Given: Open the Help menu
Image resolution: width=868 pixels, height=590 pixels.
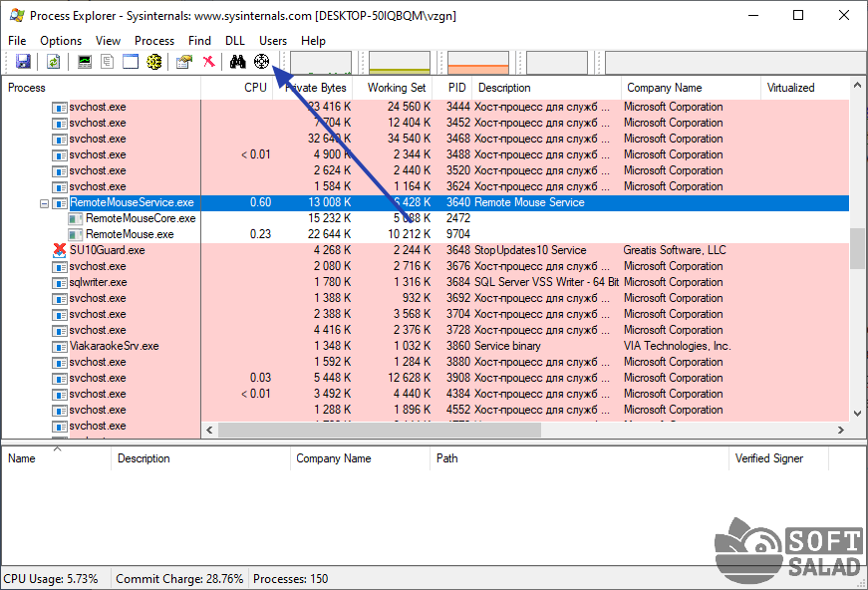Looking at the screenshot, I should [x=313, y=41].
